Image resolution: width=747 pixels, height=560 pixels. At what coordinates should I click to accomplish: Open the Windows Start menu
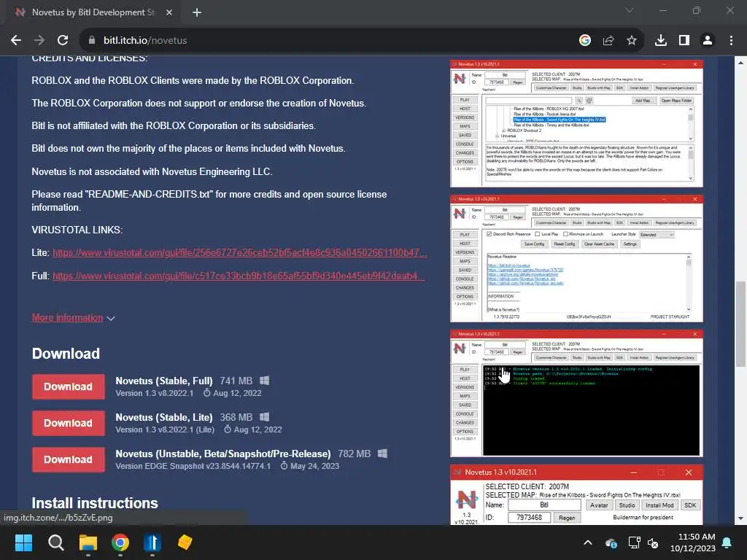point(23,542)
